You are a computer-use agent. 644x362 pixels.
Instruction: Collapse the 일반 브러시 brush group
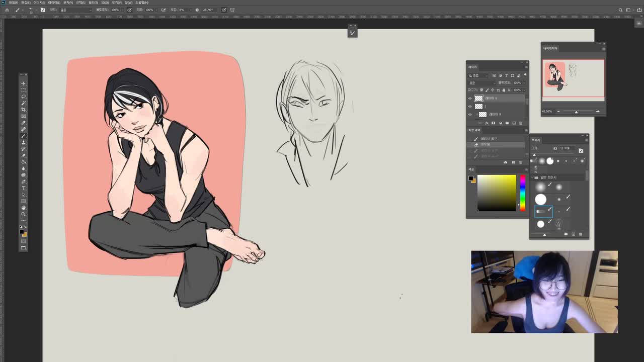click(533, 176)
